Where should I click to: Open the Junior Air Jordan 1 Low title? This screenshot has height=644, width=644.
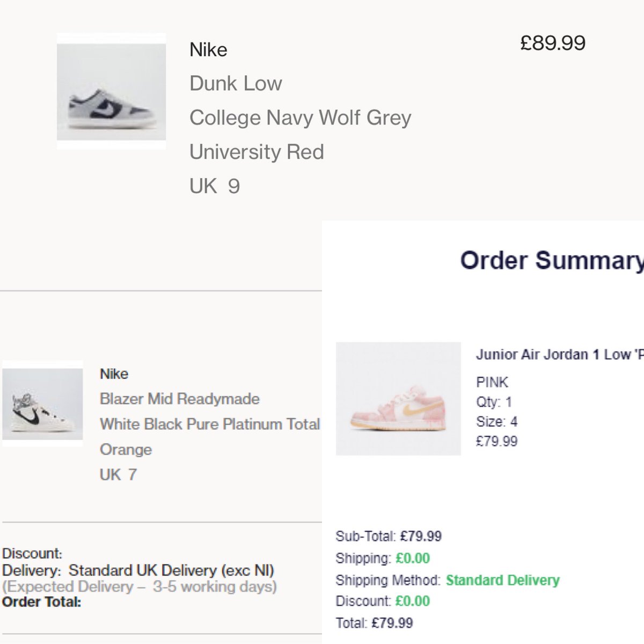pyautogui.click(x=559, y=355)
